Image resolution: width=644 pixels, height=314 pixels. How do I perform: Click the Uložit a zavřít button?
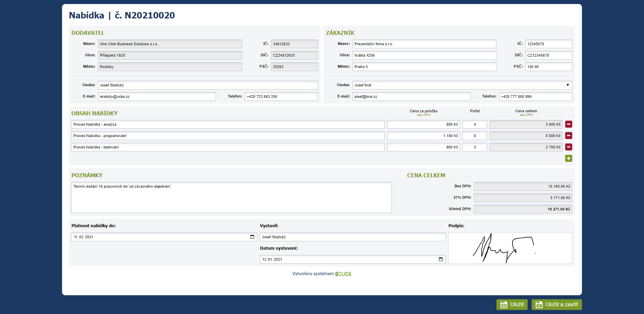pyautogui.click(x=556, y=305)
